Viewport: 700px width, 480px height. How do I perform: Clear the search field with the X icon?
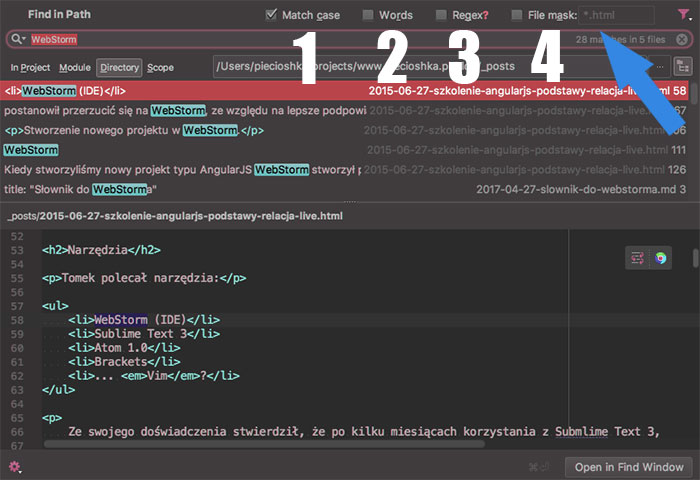[681, 39]
